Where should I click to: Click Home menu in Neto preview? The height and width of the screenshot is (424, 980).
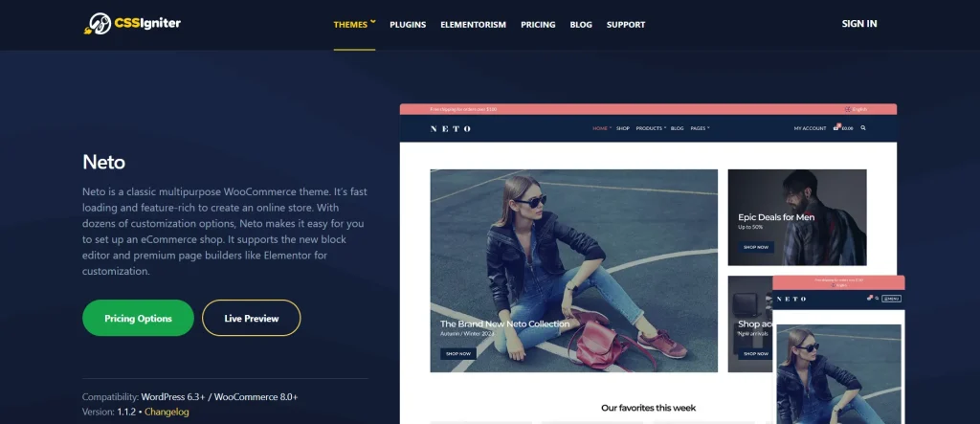(601, 128)
